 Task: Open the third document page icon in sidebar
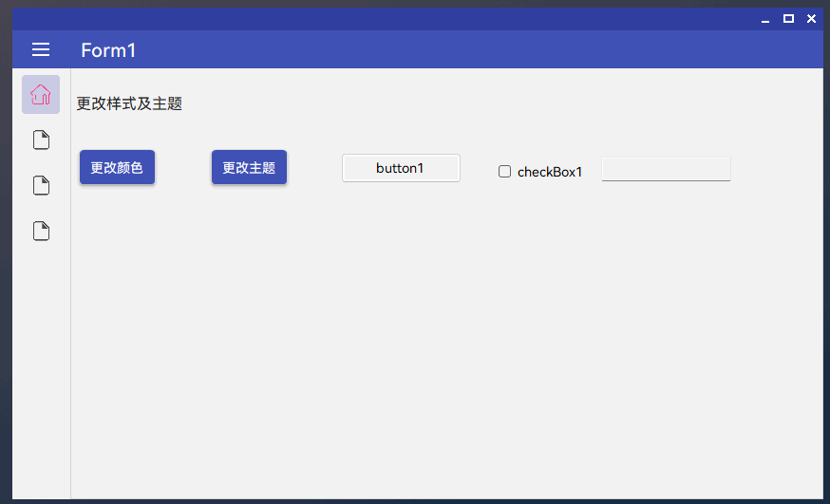(x=41, y=231)
